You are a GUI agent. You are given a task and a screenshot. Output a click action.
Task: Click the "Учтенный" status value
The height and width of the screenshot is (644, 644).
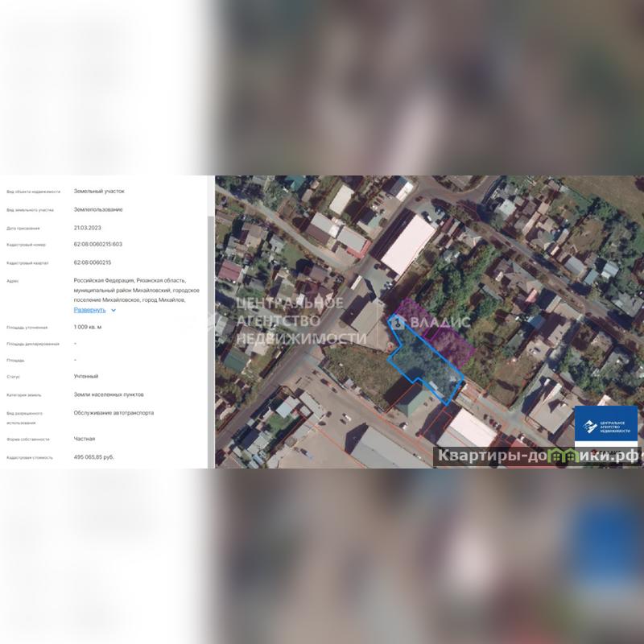click(x=85, y=377)
